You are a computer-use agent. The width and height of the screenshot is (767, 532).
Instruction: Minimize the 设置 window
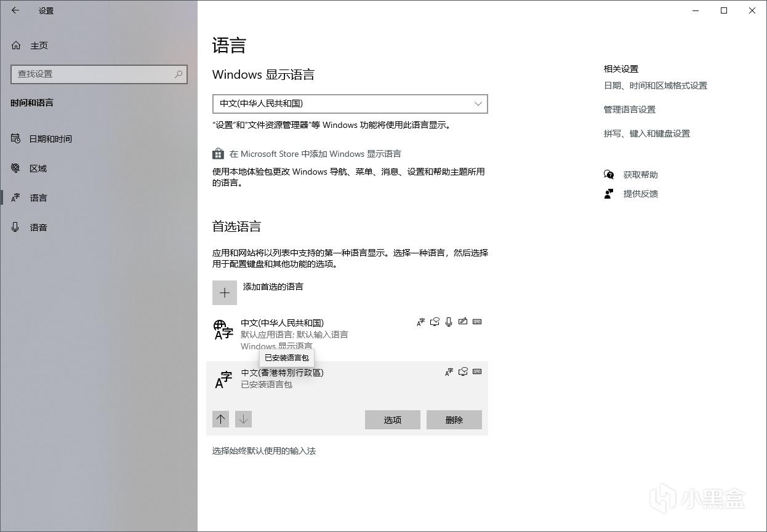696,10
